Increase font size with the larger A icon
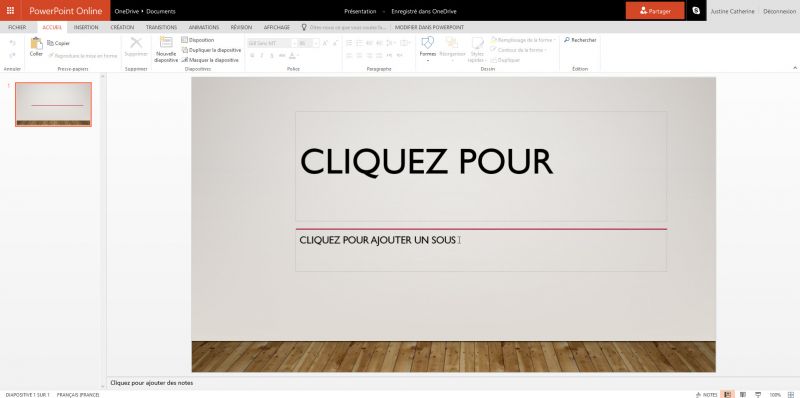This screenshot has width=800, height=398. point(325,43)
